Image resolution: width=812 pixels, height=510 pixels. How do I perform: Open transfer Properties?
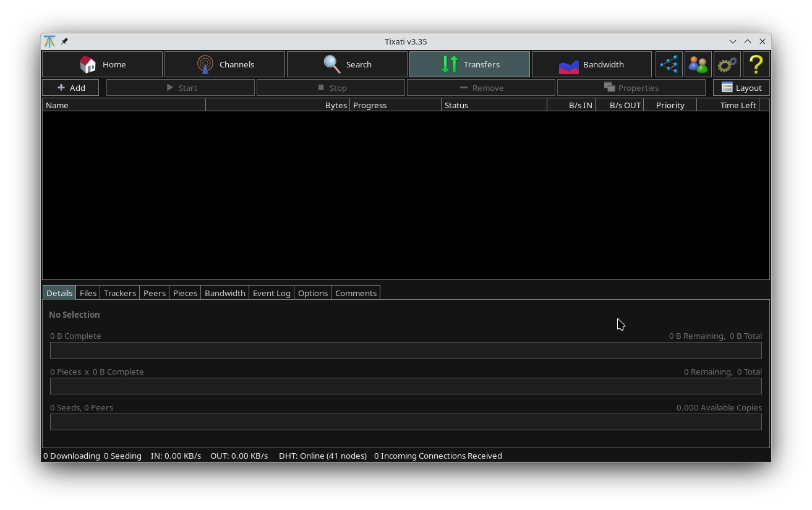(x=631, y=88)
